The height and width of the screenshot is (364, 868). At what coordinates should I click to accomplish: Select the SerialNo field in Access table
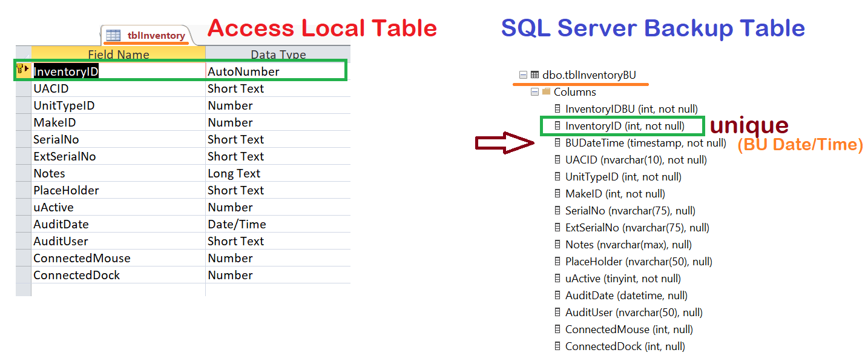click(x=119, y=139)
